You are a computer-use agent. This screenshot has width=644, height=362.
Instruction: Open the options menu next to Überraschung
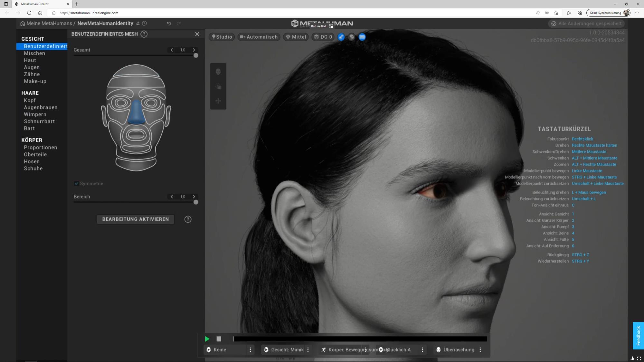pos(480,350)
